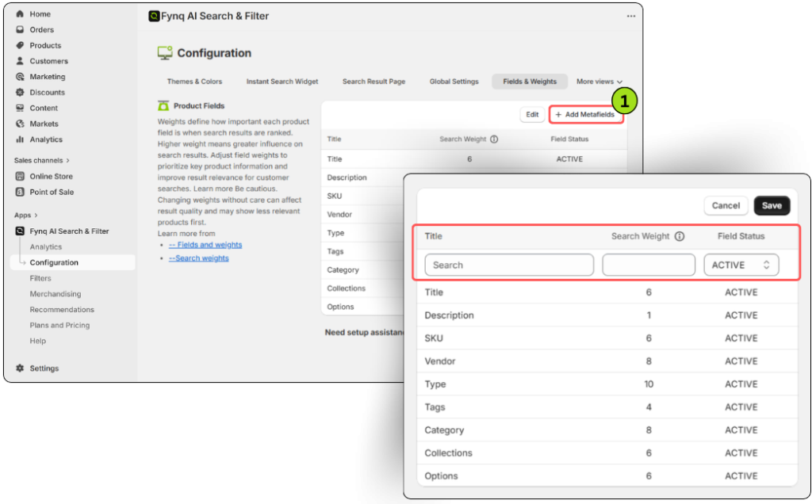The image size is (812, 504).
Task: Click Vendor weight value 8 in popup
Action: tap(649, 361)
